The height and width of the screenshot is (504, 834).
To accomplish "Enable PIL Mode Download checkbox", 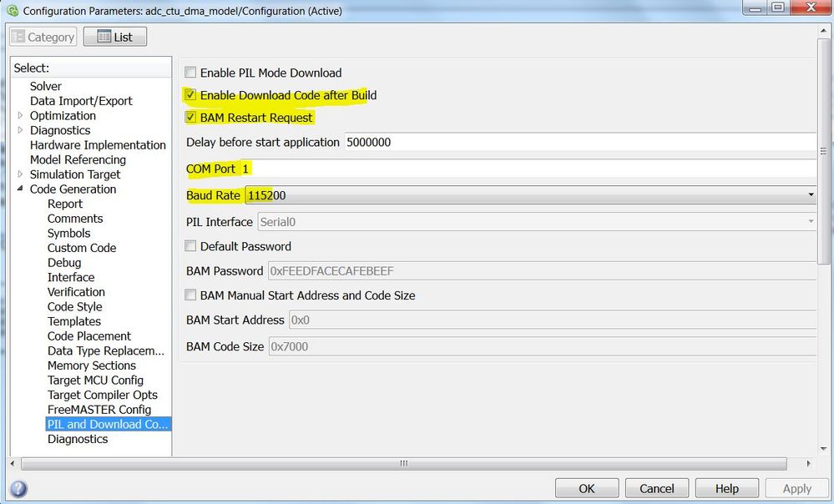I will click(x=190, y=73).
